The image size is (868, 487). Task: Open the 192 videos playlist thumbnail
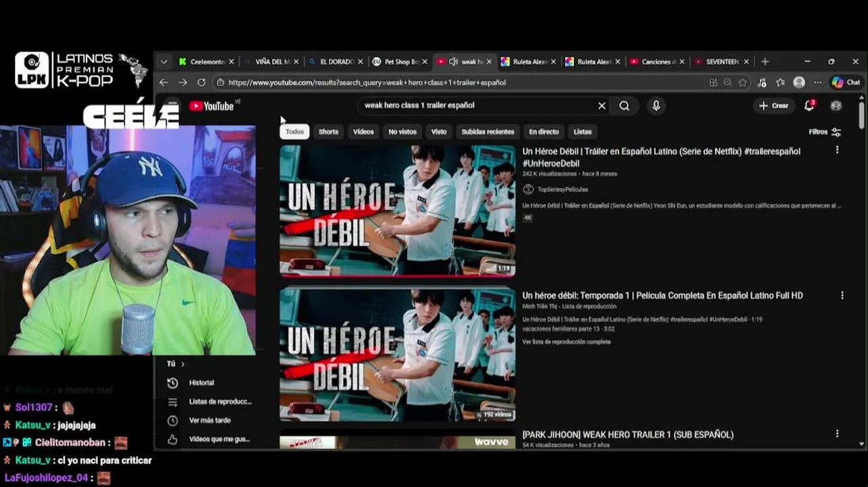coord(397,355)
